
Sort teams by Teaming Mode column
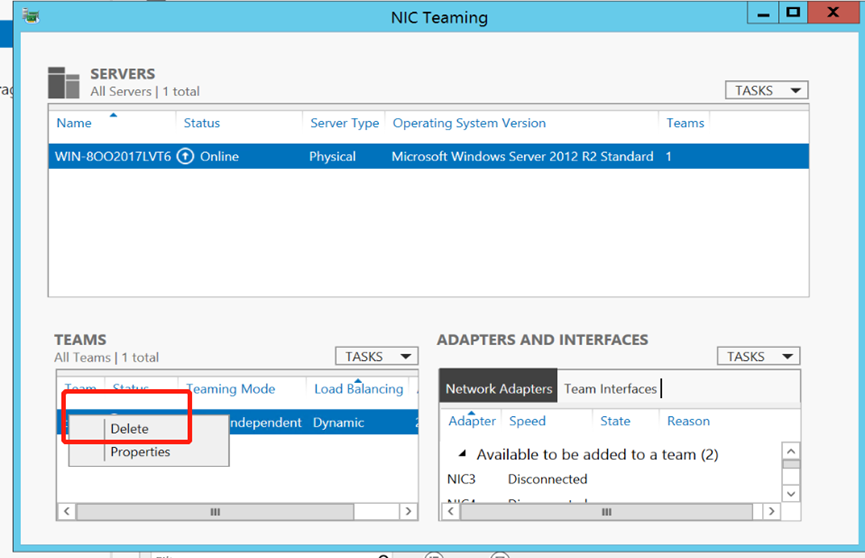click(231, 389)
